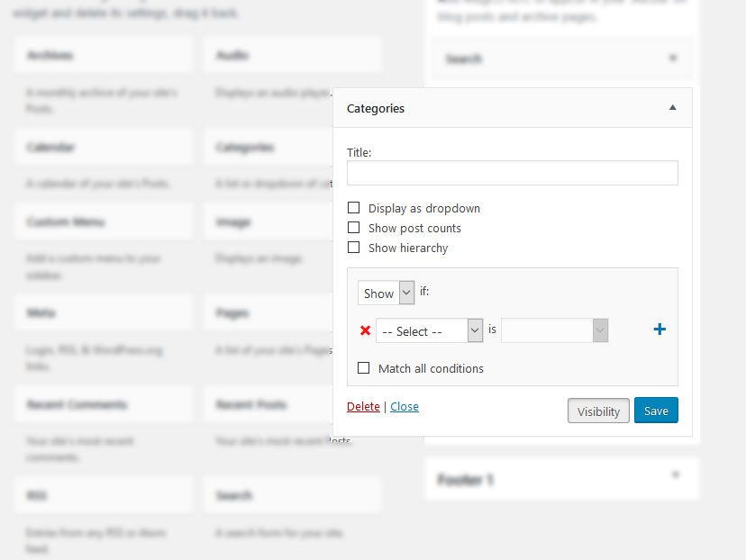Open the Visibility settings panel

pos(598,410)
